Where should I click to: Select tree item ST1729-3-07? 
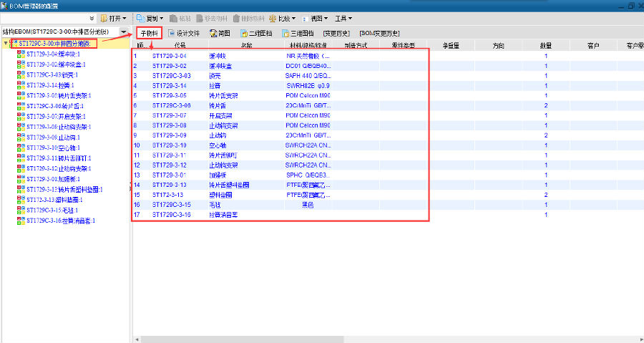[56, 116]
